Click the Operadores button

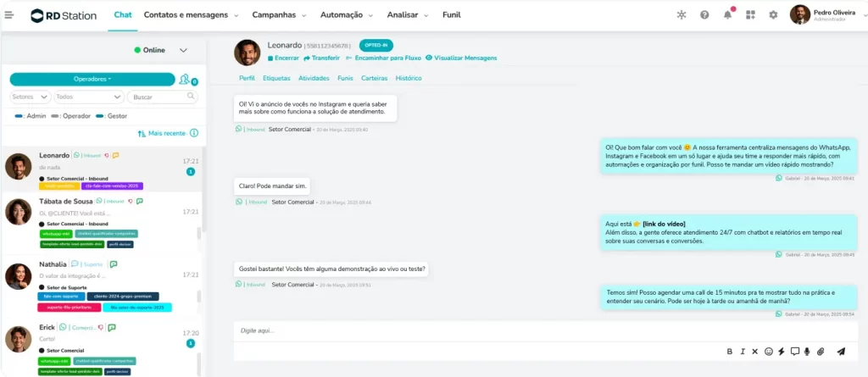(x=92, y=79)
